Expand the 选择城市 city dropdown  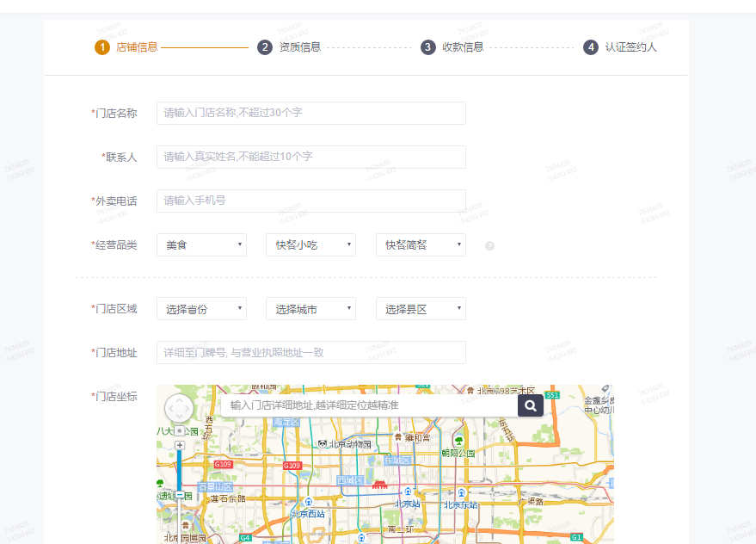[310, 309]
